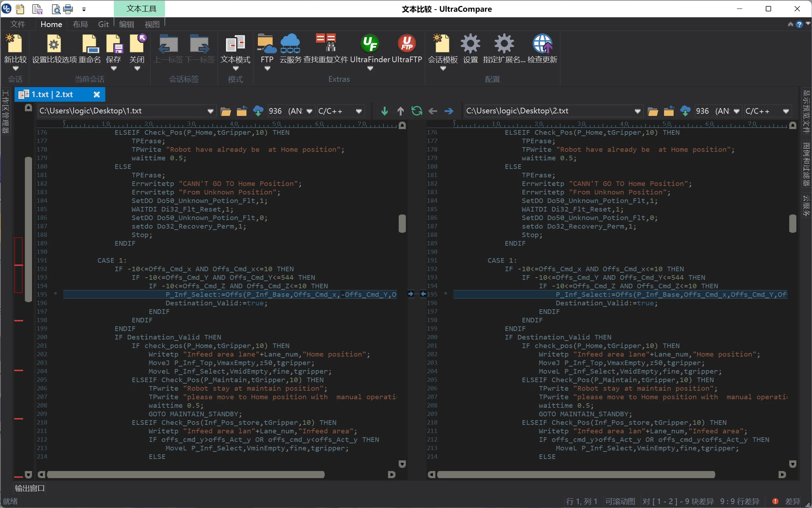Click the left pane vertical scrollbar thumb

[402, 223]
